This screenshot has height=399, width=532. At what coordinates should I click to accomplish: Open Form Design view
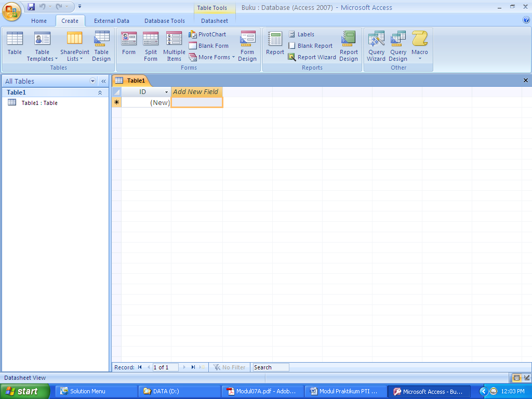247,46
